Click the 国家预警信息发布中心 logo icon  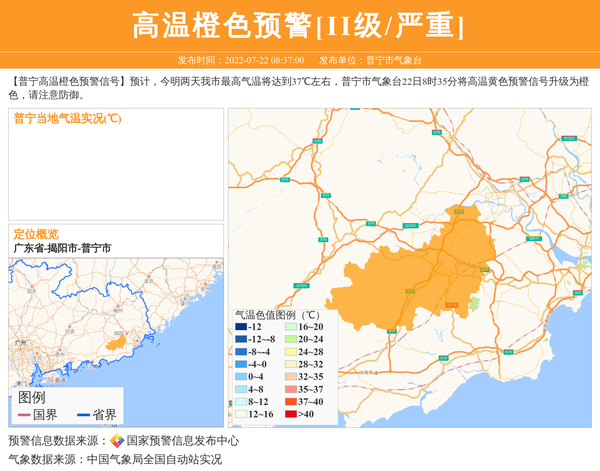[117, 441]
